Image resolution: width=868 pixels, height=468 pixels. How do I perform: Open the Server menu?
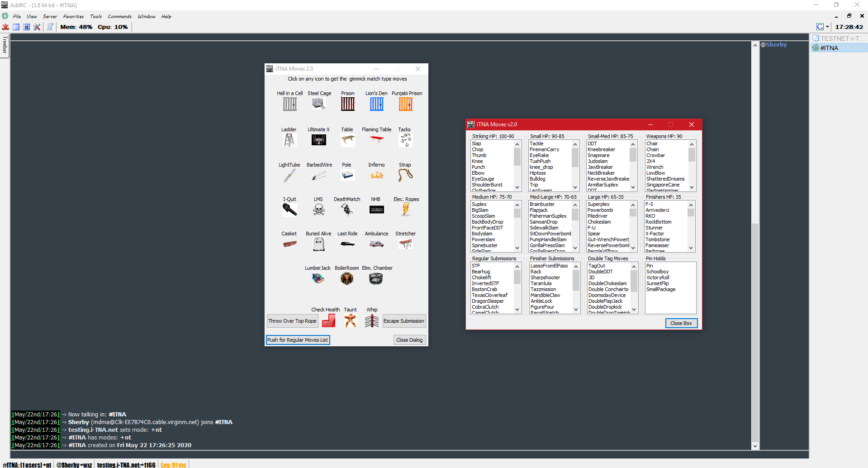[50, 16]
